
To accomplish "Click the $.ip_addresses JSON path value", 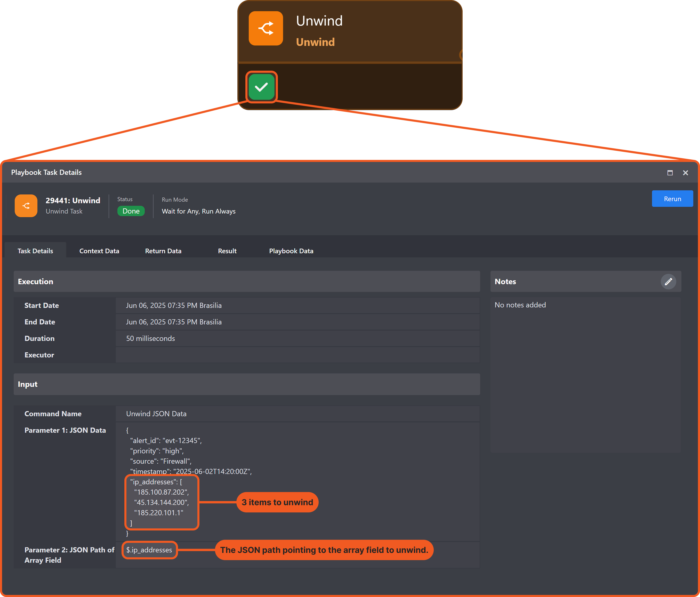I will (x=149, y=550).
